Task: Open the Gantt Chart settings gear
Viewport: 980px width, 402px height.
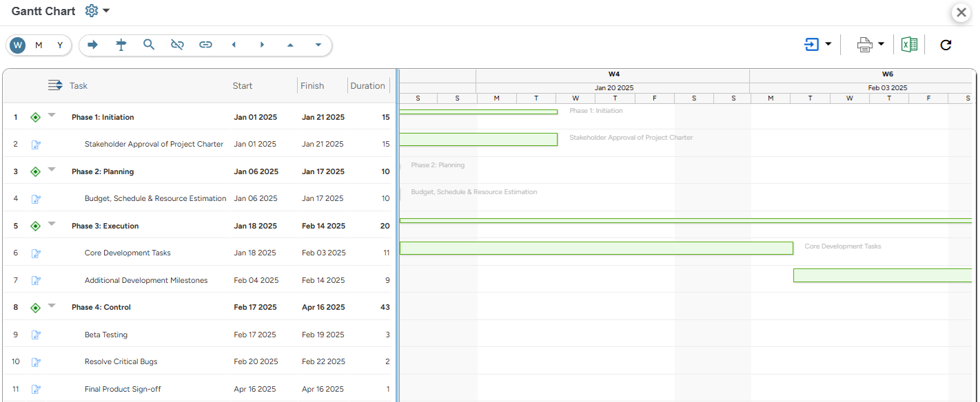Action: (92, 11)
